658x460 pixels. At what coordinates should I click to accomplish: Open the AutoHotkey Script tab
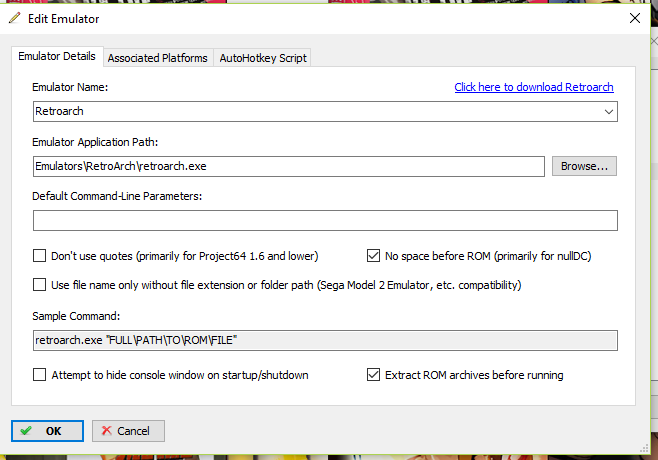point(263,58)
